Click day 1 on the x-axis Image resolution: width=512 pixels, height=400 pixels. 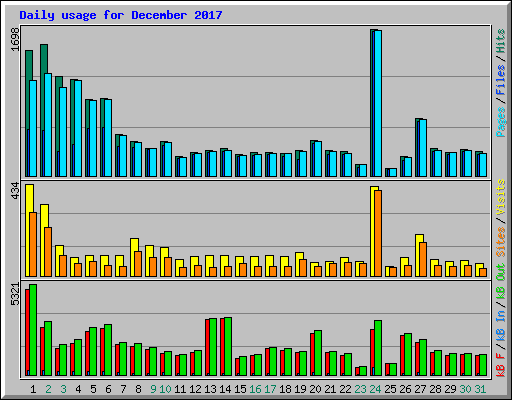click(x=33, y=389)
